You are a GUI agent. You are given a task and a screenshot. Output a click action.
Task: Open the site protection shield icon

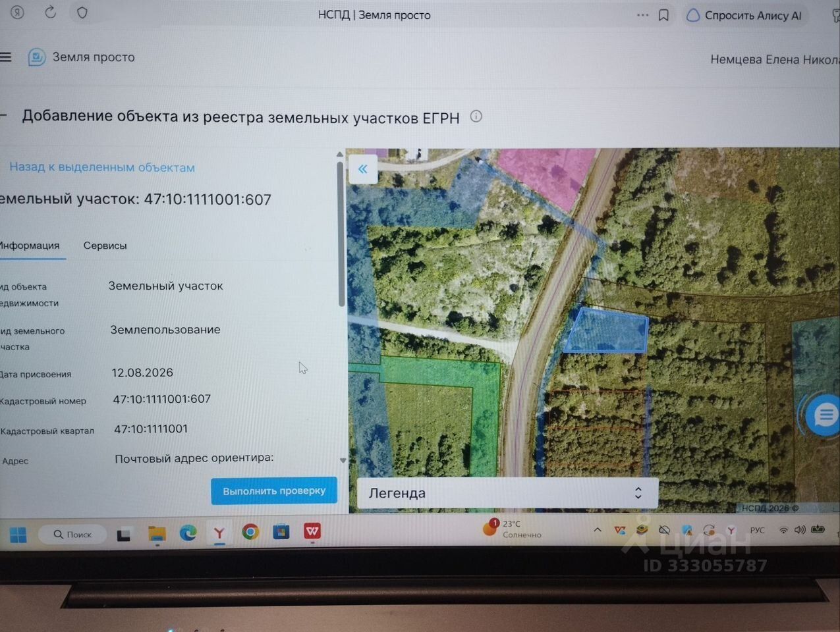pyautogui.click(x=82, y=13)
